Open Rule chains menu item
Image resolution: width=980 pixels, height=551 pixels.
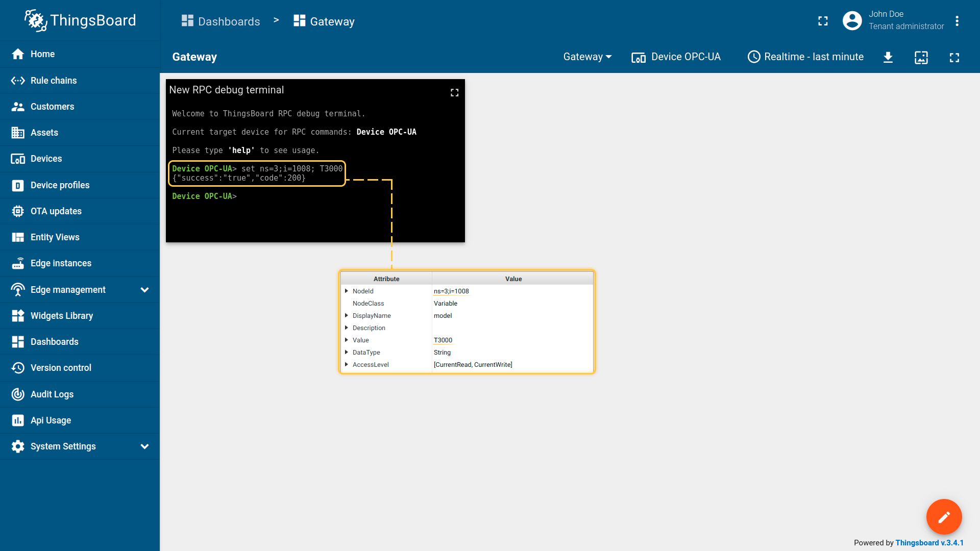click(x=80, y=81)
